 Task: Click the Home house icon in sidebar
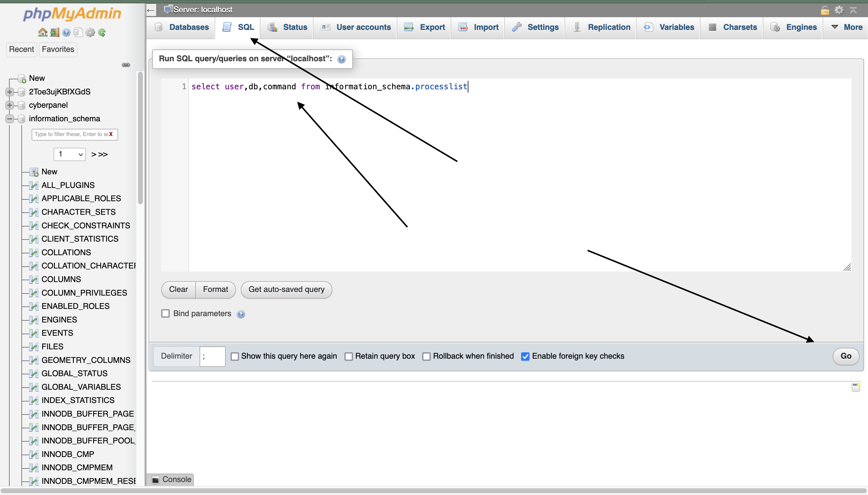click(42, 33)
